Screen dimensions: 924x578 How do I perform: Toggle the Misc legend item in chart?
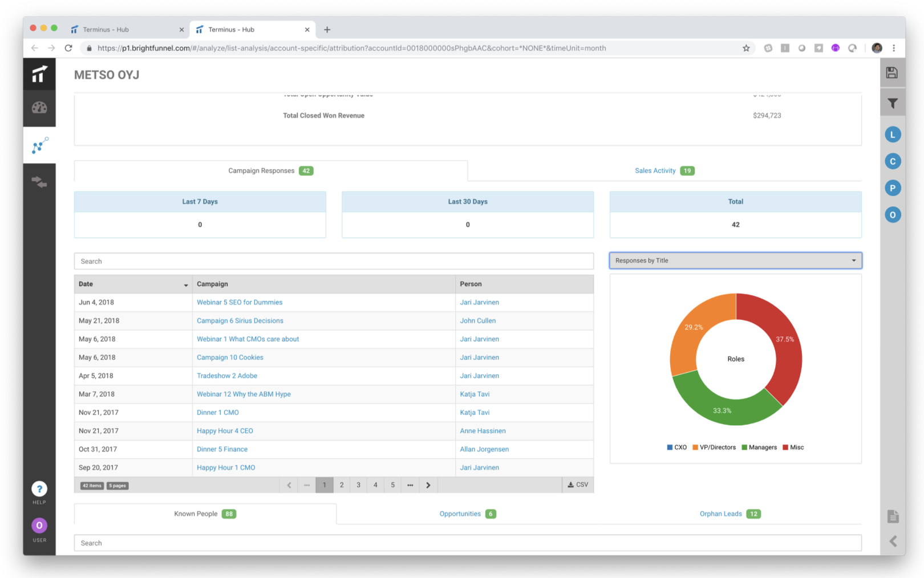(793, 447)
